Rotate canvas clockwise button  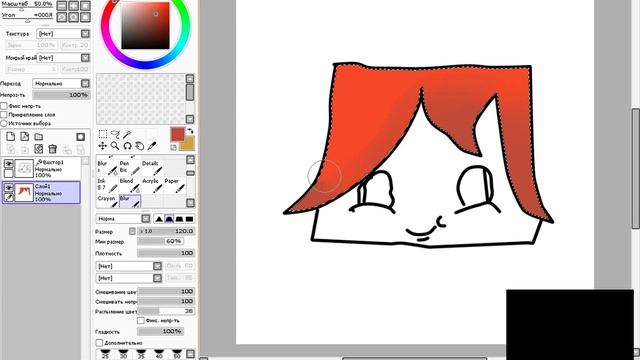pyautogui.click(x=73, y=17)
